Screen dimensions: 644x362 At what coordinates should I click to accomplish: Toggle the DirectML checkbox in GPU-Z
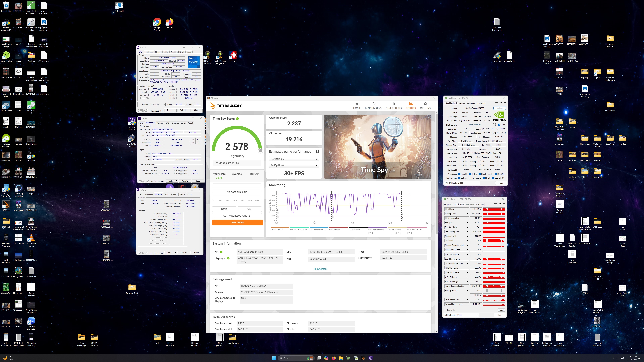[x=496, y=174]
